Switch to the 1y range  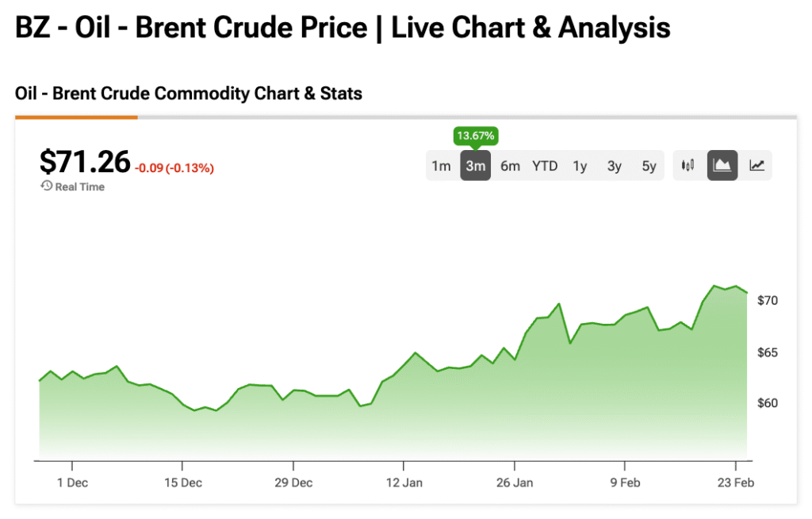point(580,166)
